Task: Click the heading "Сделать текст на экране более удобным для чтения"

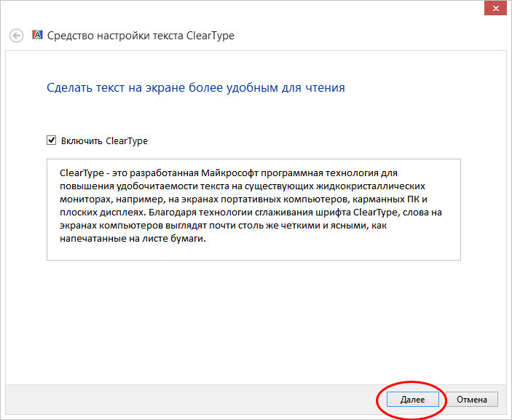Action: pyautogui.click(x=196, y=88)
